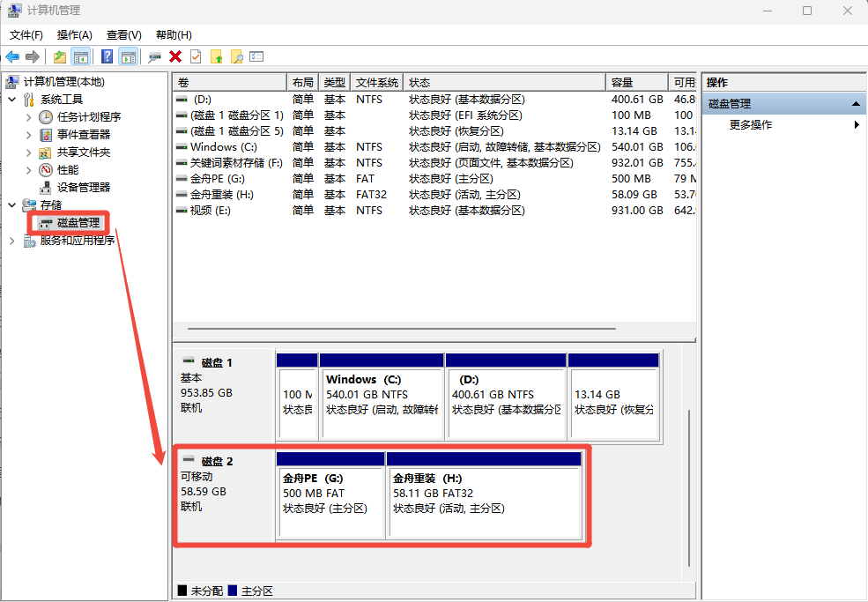The image size is (868, 602).
Task: Toggle the show/hide action pane button
Action: tap(128, 56)
